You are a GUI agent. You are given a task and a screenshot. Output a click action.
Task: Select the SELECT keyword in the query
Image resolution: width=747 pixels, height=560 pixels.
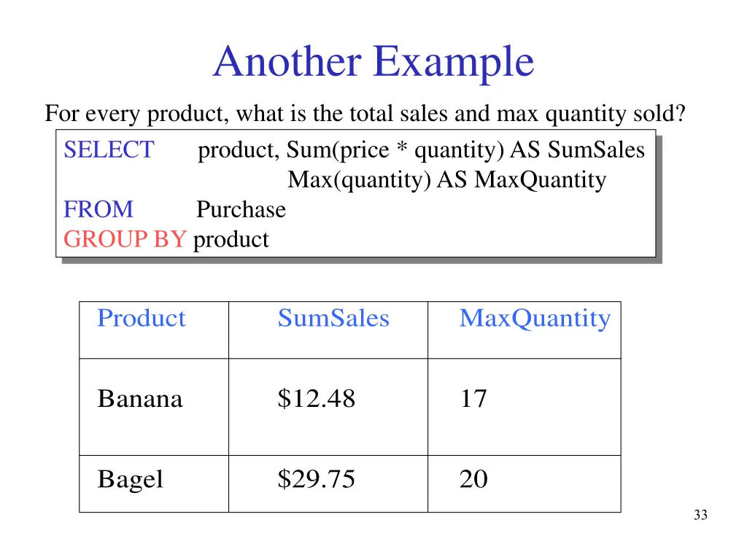click(109, 149)
